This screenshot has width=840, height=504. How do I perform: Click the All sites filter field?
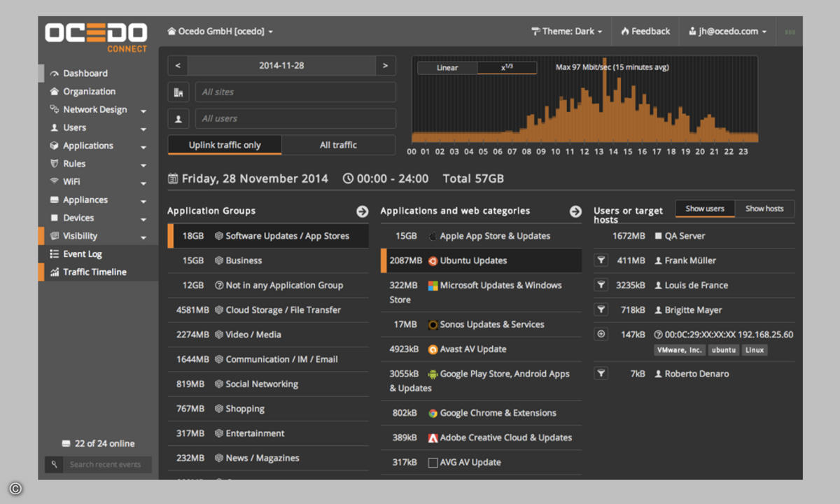pyautogui.click(x=295, y=92)
